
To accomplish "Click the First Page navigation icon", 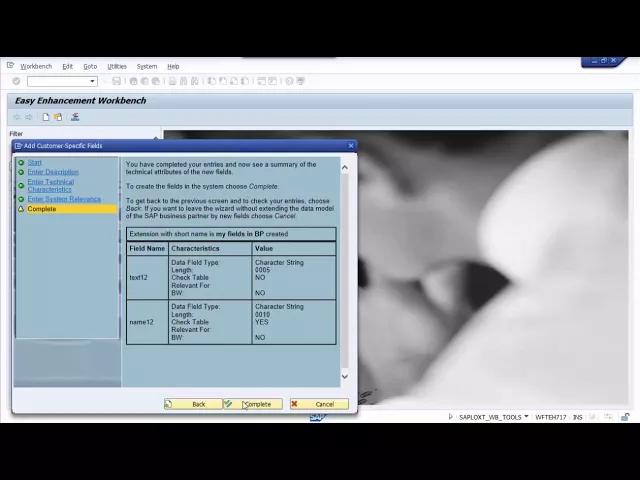I will 211,81.
